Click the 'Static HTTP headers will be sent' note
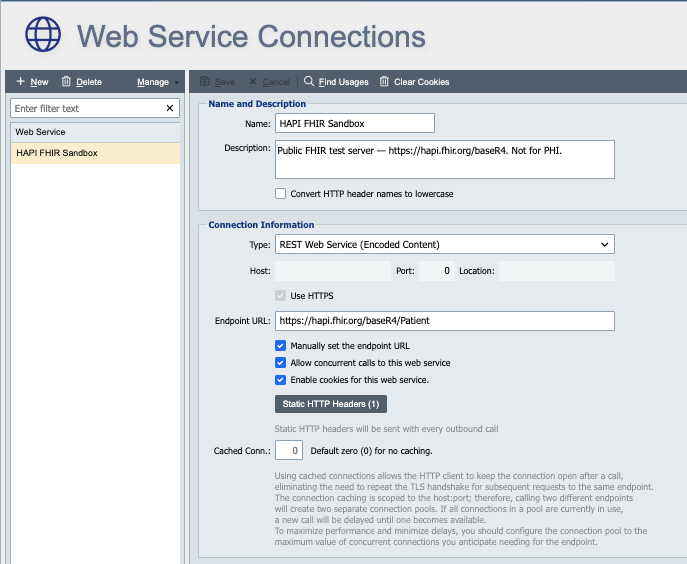Viewport: 687px width, 564px height. coord(386,429)
